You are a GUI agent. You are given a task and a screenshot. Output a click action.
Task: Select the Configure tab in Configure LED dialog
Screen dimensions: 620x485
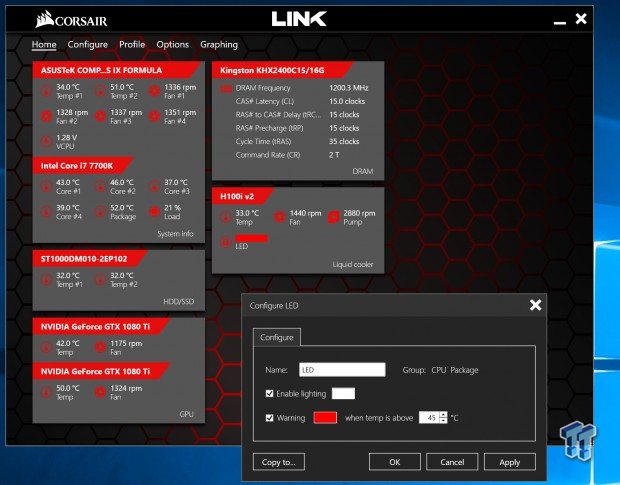point(277,338)
